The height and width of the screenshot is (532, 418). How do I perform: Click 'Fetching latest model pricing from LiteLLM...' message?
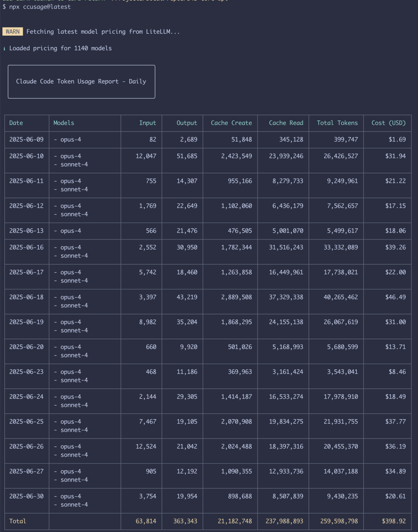pos(103,32)
